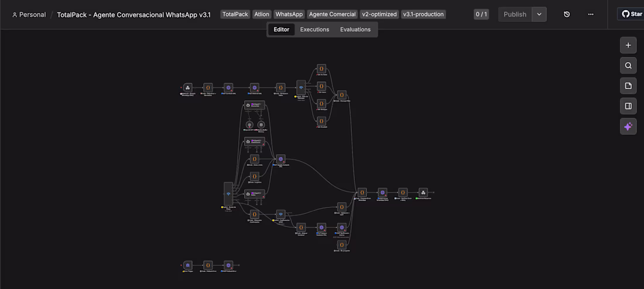Select the Code Asignar Vendedor node
This screenshot has height=289, width=644.
301,227
